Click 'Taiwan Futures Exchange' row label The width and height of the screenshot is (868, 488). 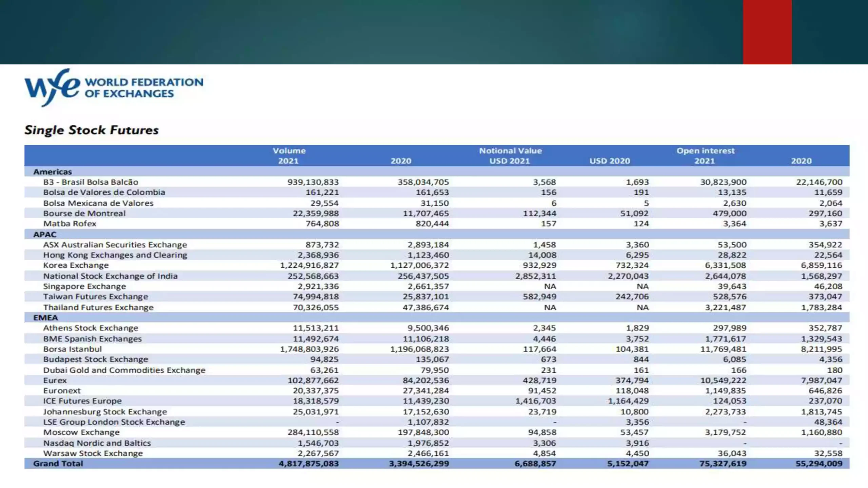point(96,297)
